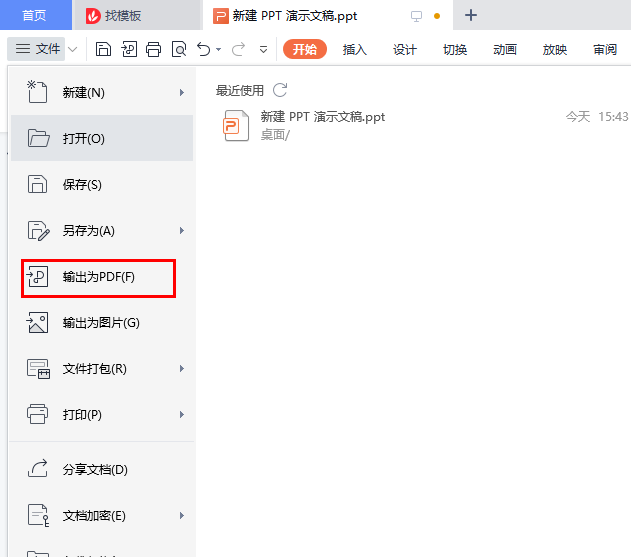Click the 文件 menu button
The height and width of the screenshot is (557, 631).
(x=37, y=49)
